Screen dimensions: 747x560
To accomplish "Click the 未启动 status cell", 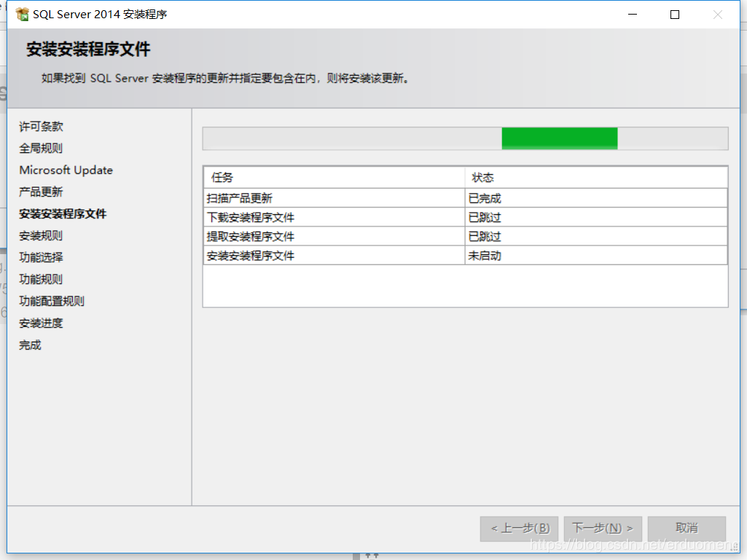I will 596,256.
